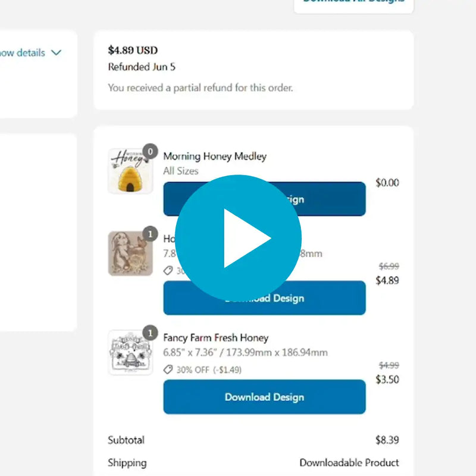Expand the Show details chevron
The height and width of the screenshot is (476, 476).
click(56, 53)
